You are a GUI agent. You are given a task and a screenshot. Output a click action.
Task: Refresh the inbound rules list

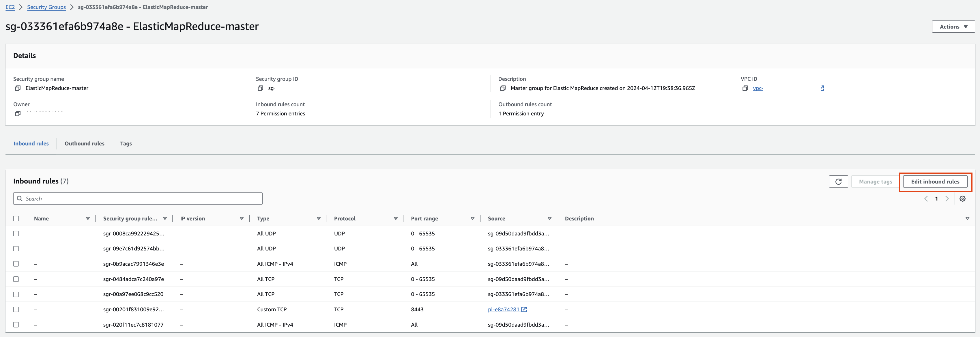point(838,181)
